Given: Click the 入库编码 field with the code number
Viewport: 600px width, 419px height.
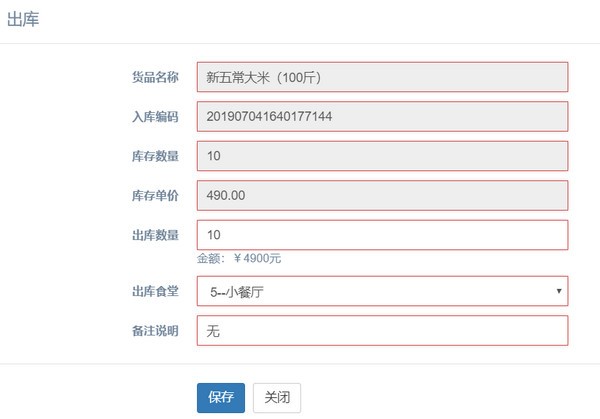Looking at the screenshot, I should pos(382,116).
